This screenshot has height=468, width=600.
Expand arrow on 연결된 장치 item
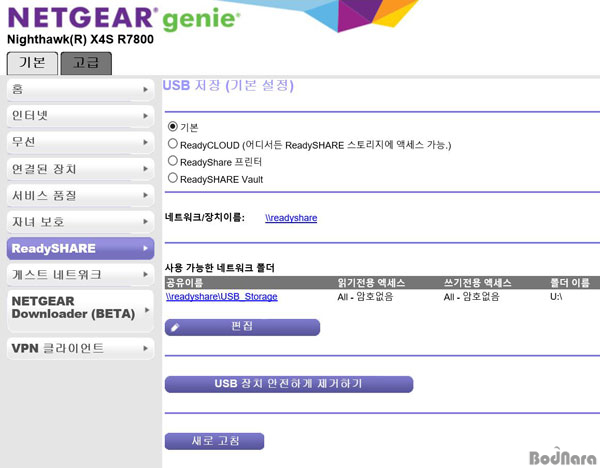tap(145, 169)
